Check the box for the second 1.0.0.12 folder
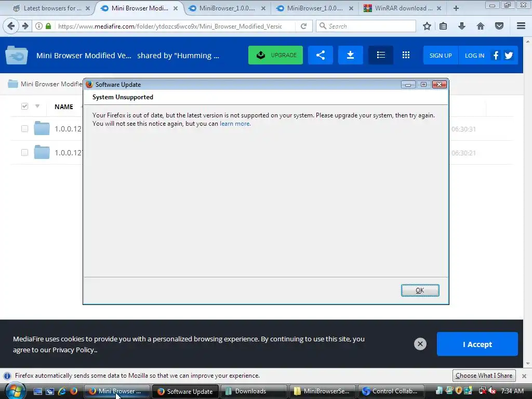Image resolution: width=532 pixels, height=399 pixels. pyautogui.click(x=24, y=152)
